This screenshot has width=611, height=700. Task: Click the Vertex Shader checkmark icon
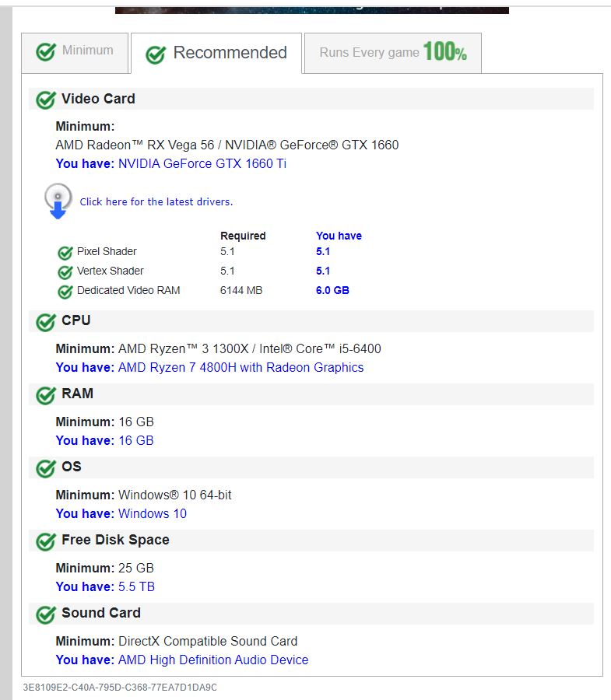tap(65, 272)
